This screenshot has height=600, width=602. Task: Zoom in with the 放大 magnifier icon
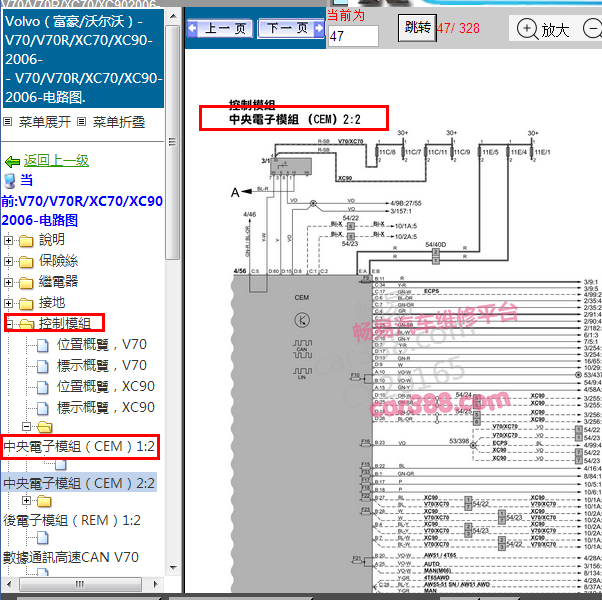coord(527,29)
